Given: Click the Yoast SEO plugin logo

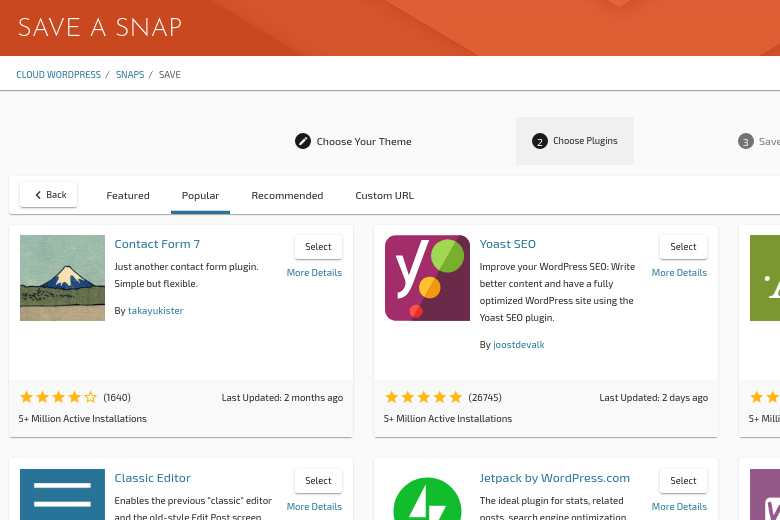Looking at the screenshot, I should pos(427,278).
